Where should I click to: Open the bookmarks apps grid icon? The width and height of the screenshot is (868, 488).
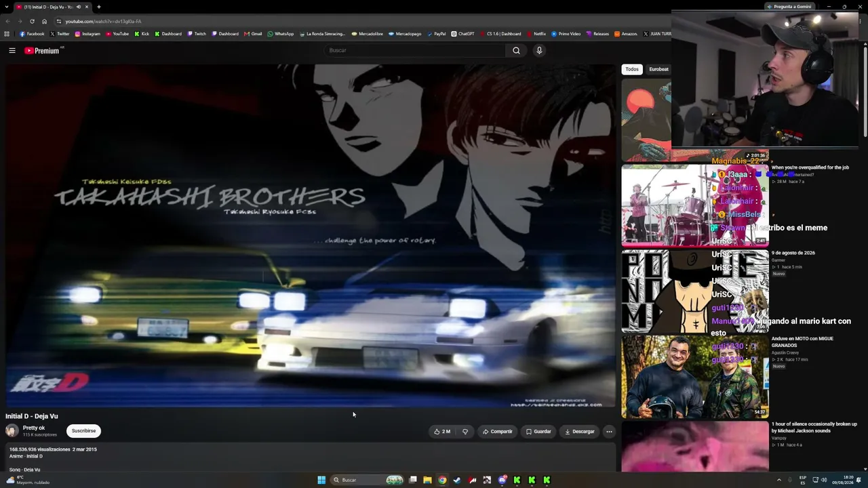[7, 34]
